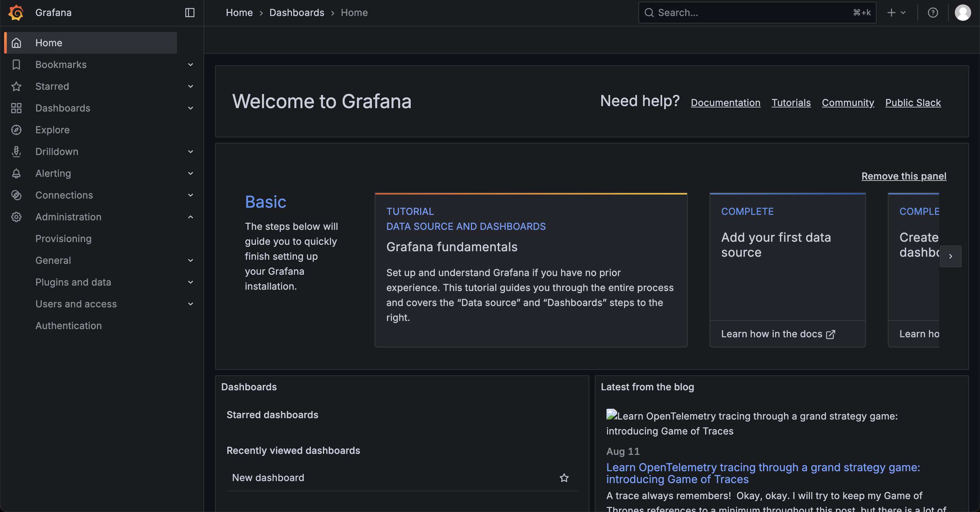The height and width of the screenshot is (512, 980).
Task: Click the Recently viewed dashboards heading
Action: (x=293, y=450)
